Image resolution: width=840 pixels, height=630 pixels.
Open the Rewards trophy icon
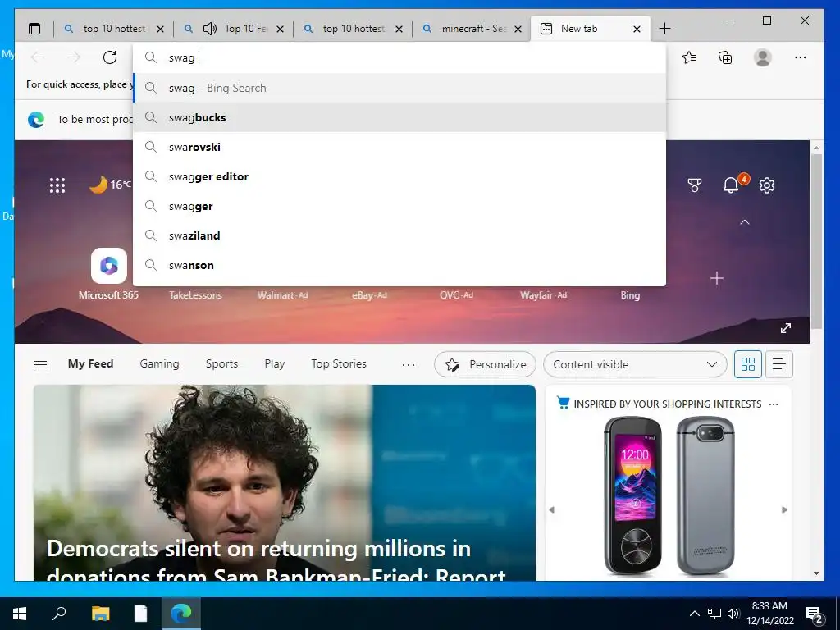(695, 185)
